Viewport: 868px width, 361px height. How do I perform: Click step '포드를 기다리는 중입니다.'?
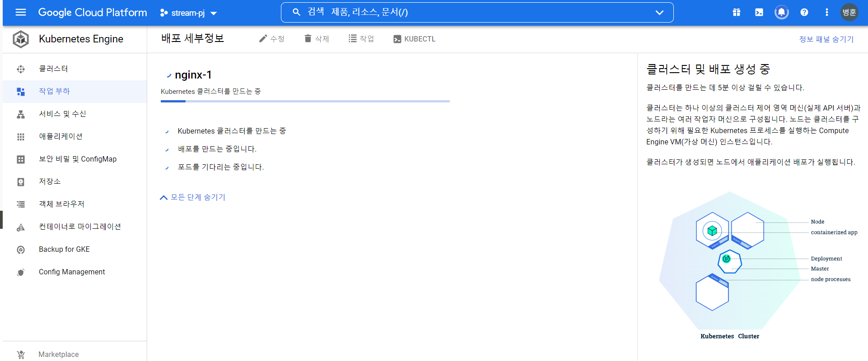click(x=221, y=167)
